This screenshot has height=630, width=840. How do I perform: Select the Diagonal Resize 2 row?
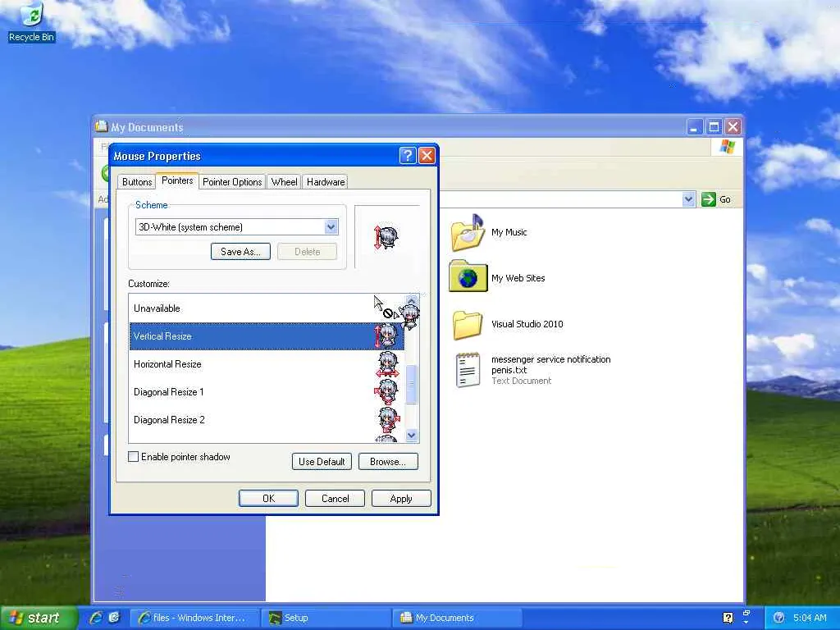coord(267,420)
